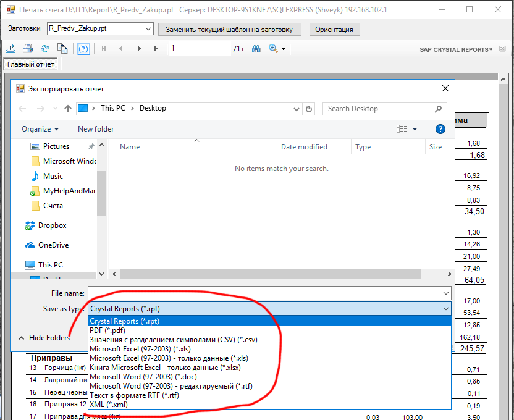The image size is (514, 420).
Task: Click the Copy icon in viewer toolbar
Action: pos(62,49)
